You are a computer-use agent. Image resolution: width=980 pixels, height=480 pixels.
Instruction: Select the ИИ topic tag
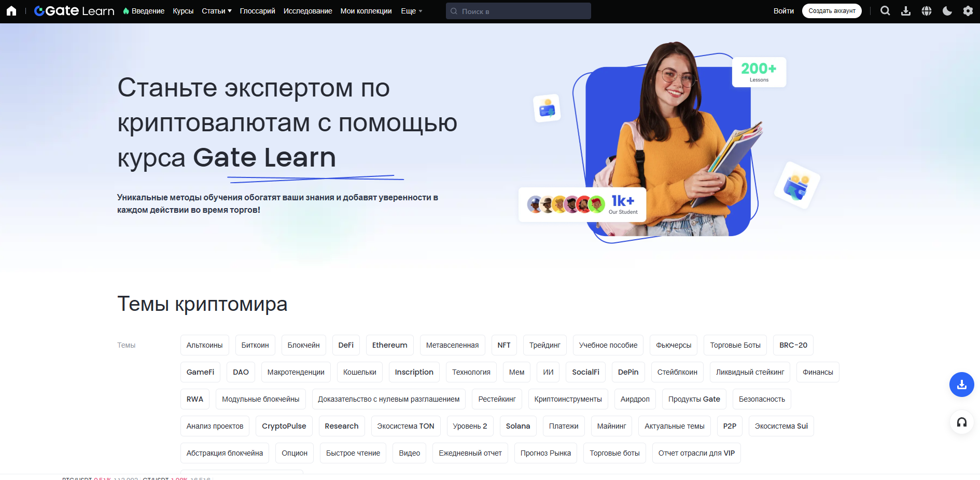(548, 372)
